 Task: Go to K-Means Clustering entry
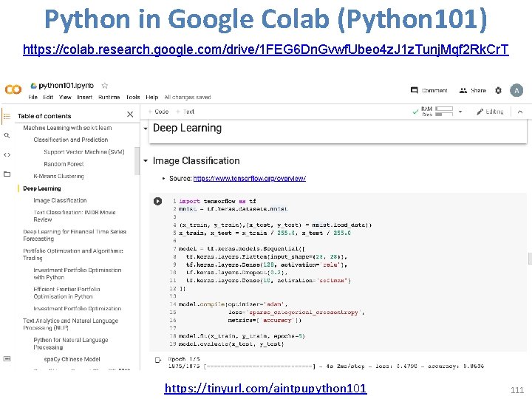[58, 177]
